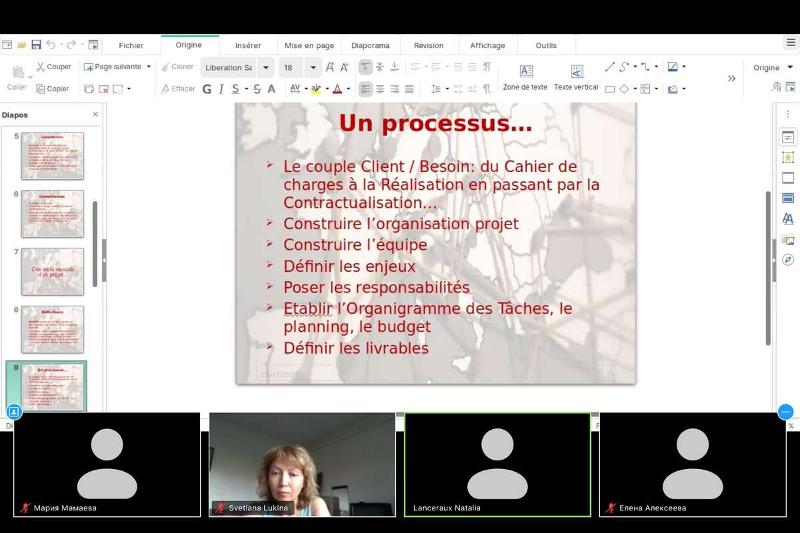Open the font name dropdown (Liberation Sans)
800x533 pixels.
coord(265,67)
